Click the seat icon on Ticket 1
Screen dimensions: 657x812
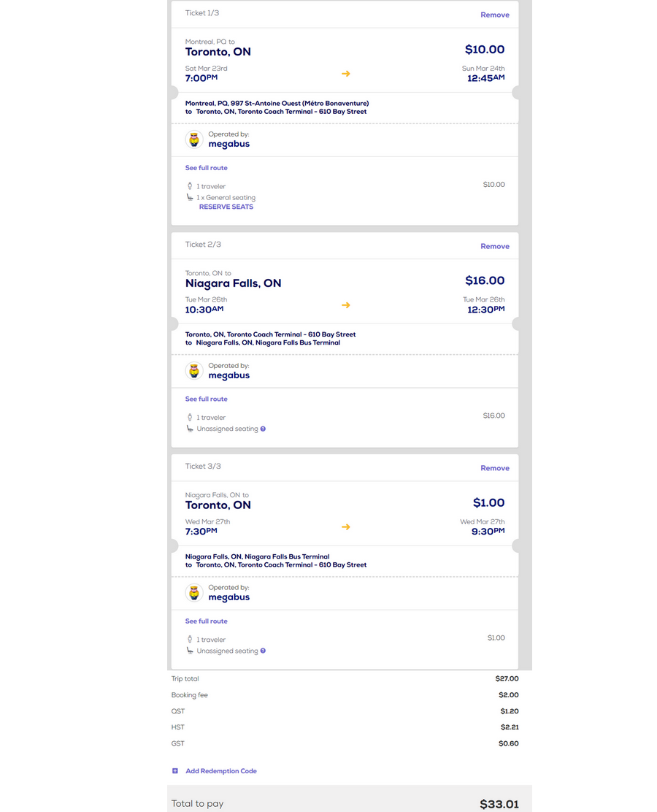190,197
